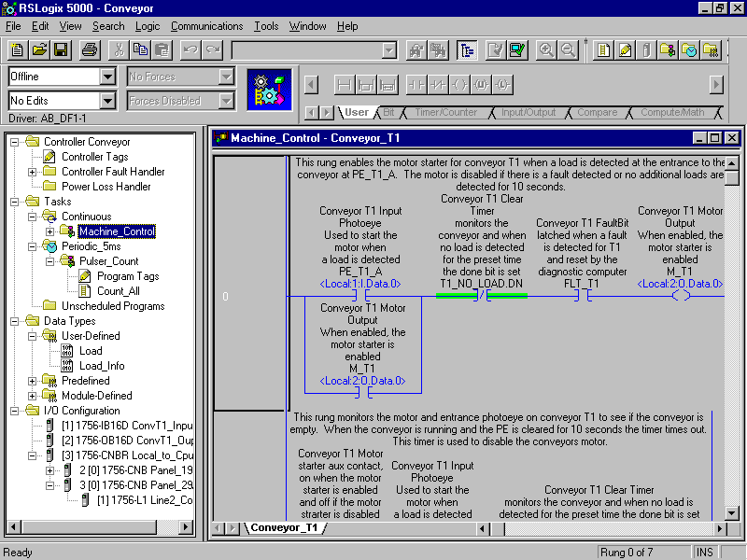
Task: Select the 1756-IB16D ConvT1 input module
Action: click(127, 426)
